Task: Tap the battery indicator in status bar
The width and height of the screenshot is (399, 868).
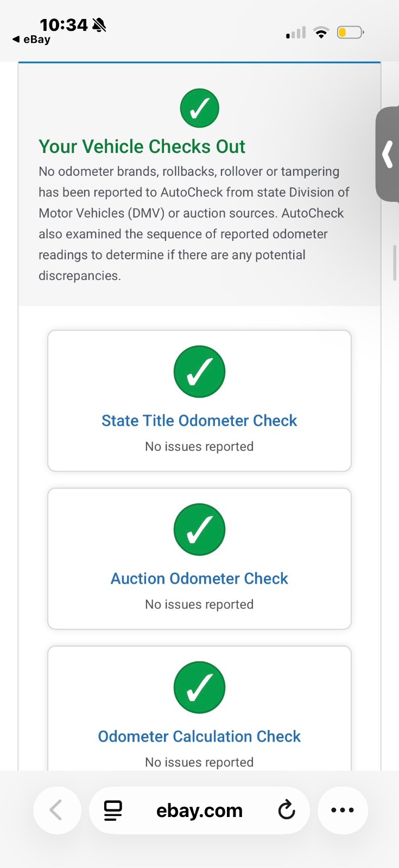Action: click(x=350, y=33)
